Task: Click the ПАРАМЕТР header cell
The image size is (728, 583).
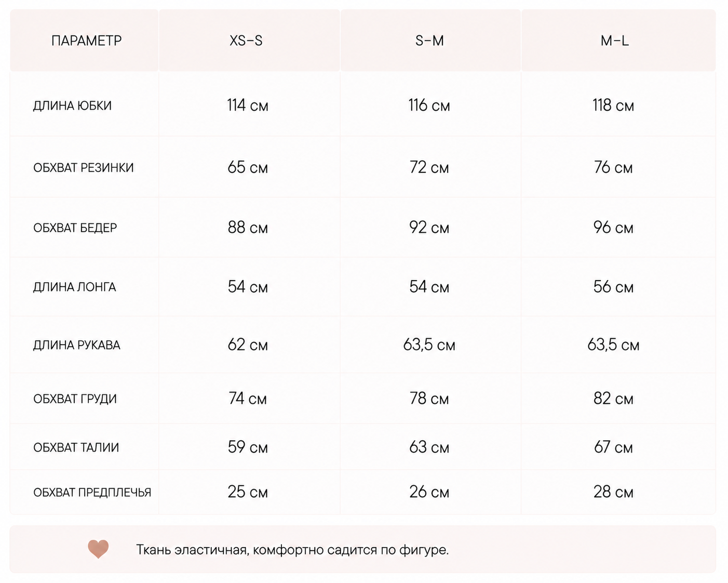Action: coord(86,41)
